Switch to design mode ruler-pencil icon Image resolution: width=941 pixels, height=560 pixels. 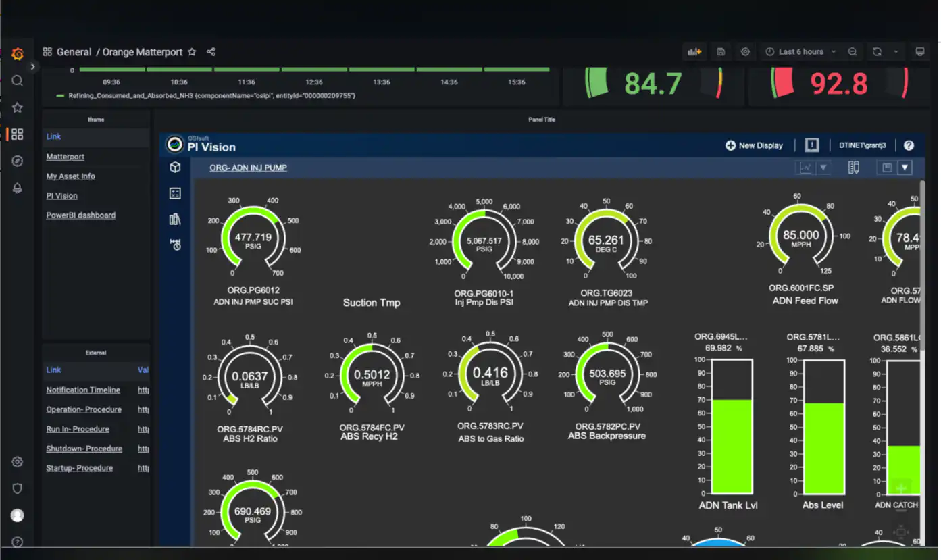(854, 168)
